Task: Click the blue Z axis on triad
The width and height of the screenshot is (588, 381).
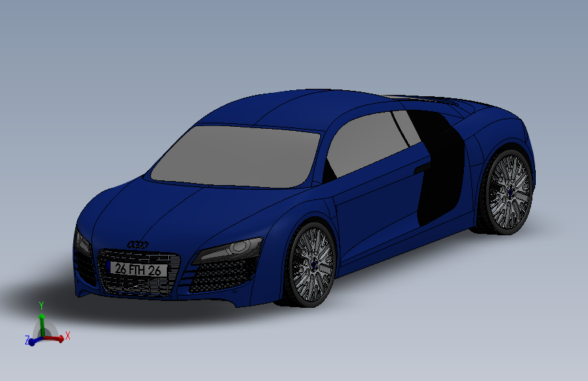Action: point(35,341)
